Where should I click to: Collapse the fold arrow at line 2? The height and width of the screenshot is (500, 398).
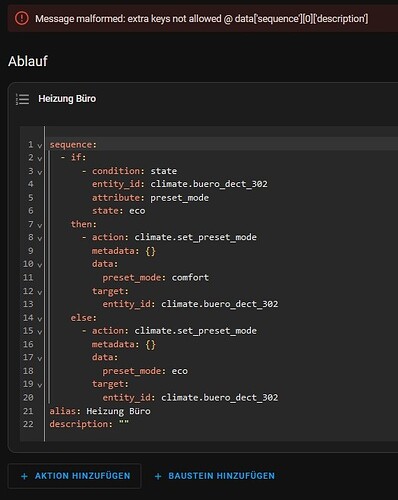[x=40, y=159]
